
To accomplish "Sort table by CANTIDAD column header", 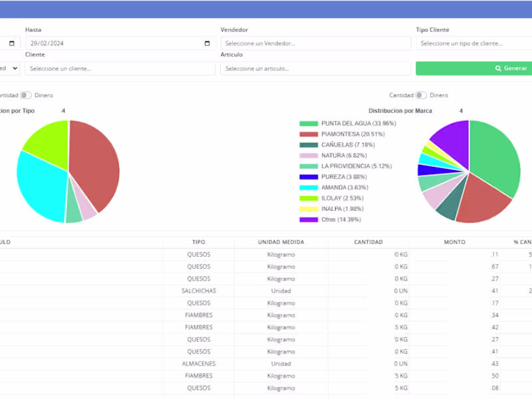I will 368,242.
